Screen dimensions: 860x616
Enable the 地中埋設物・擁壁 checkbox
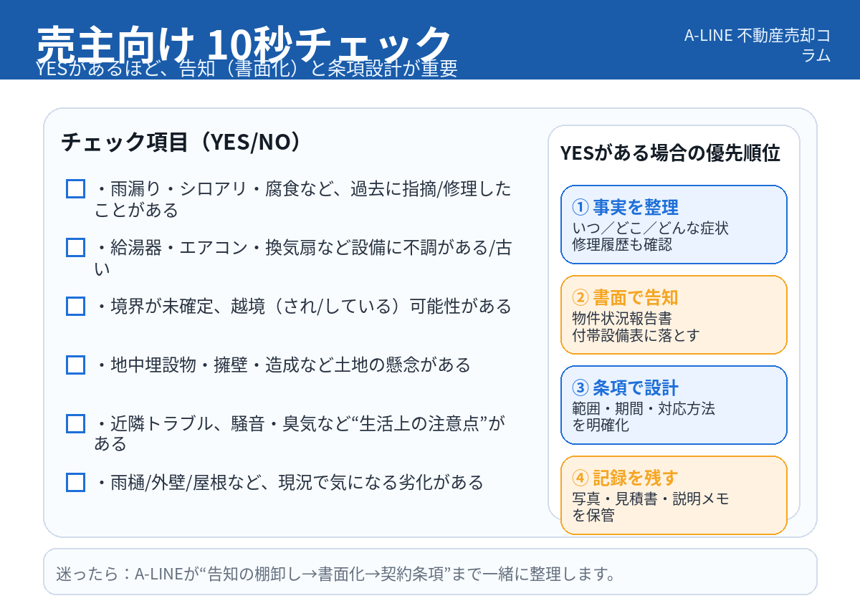tap(75, 365)
